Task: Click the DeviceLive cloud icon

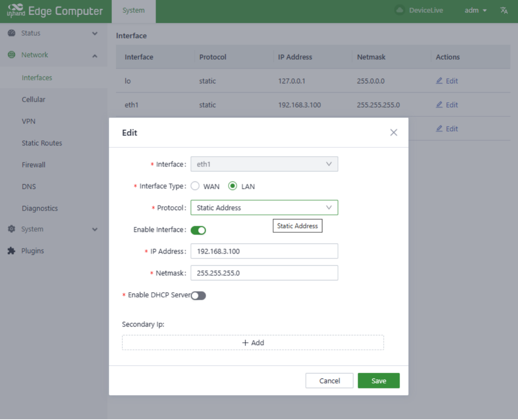Action: coord(399,10)
